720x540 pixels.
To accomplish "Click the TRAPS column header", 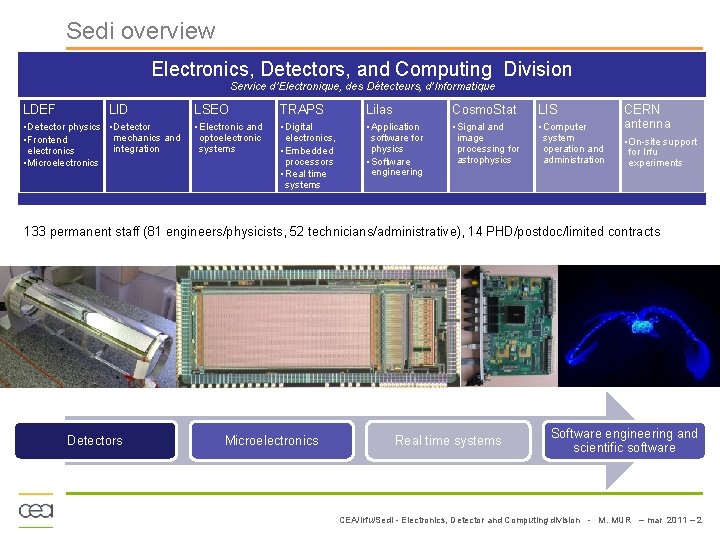I will click(302, 109).
